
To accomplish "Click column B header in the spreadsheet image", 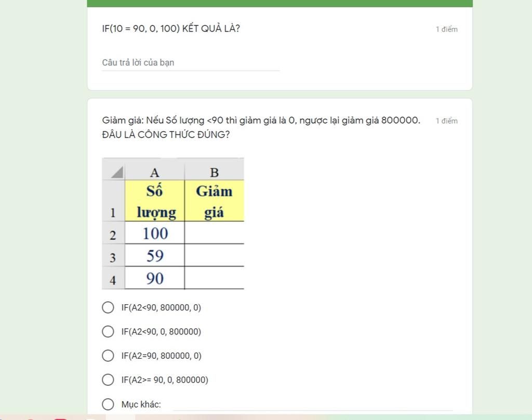I will [214, 172].
